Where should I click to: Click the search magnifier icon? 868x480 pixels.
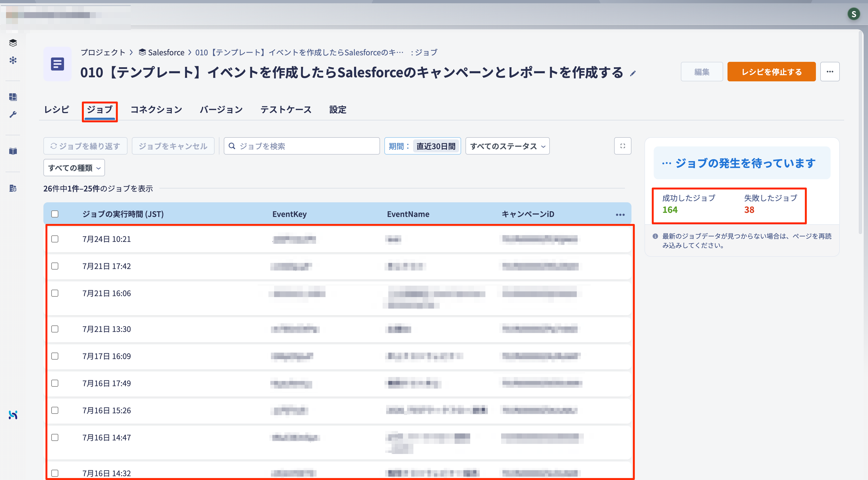pyautogui.click(x=232, y=146)
